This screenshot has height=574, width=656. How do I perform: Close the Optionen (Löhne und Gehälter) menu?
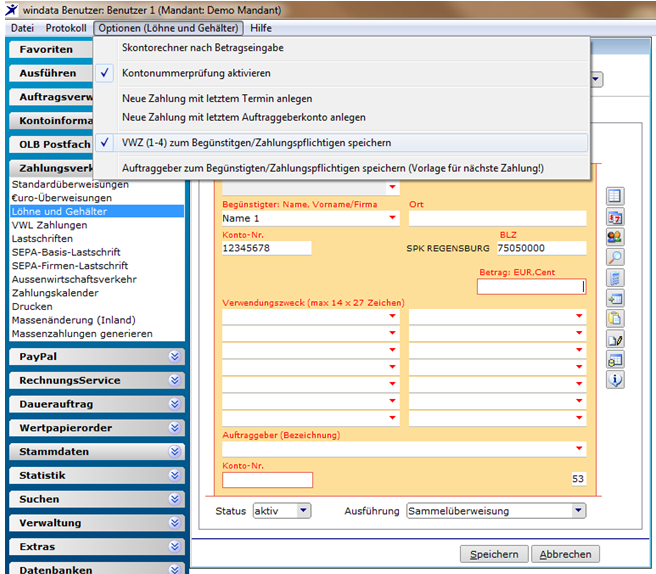[x=168, y=28]
